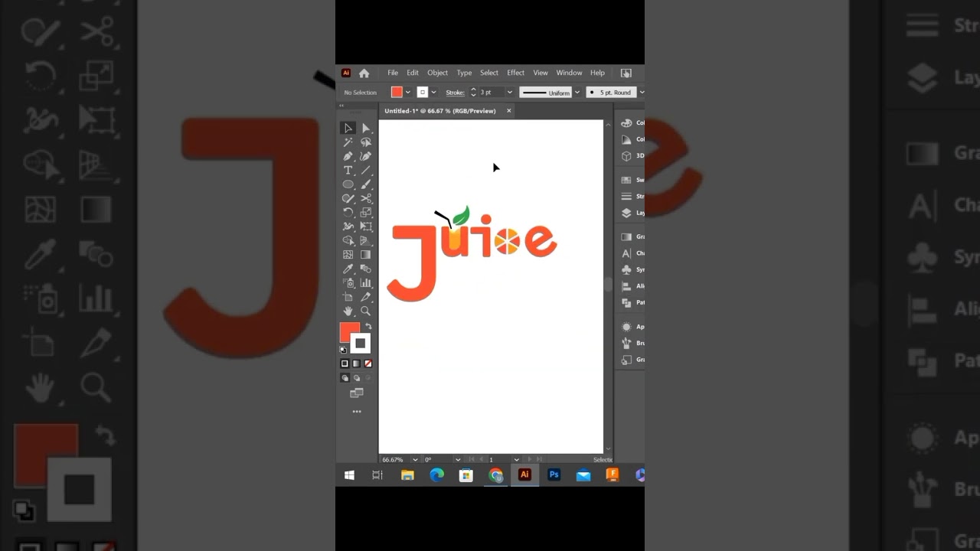Click the orange fill swatch in control bar
The height and width of the screenshot is (551, 980).
click(397, 93)
